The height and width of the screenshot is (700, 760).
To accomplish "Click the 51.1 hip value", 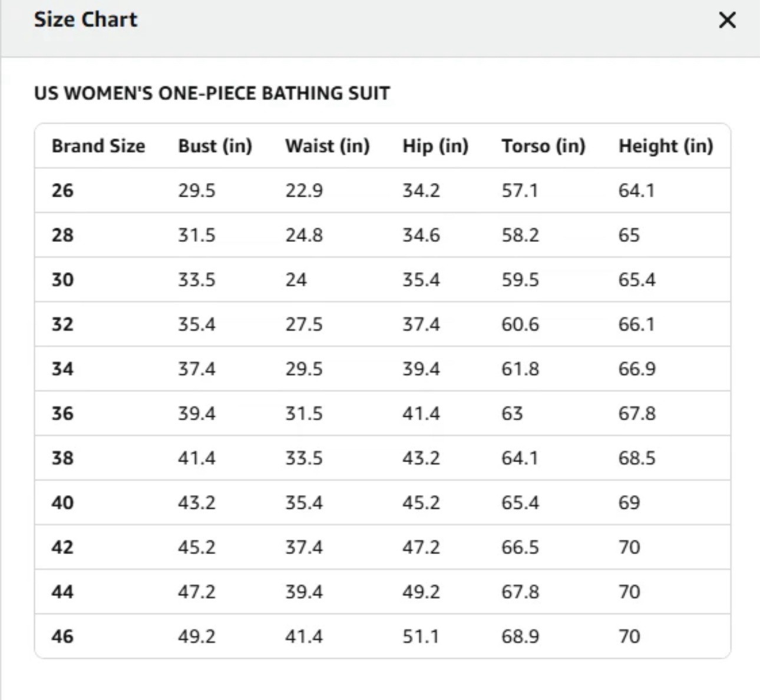I will 421,636.
